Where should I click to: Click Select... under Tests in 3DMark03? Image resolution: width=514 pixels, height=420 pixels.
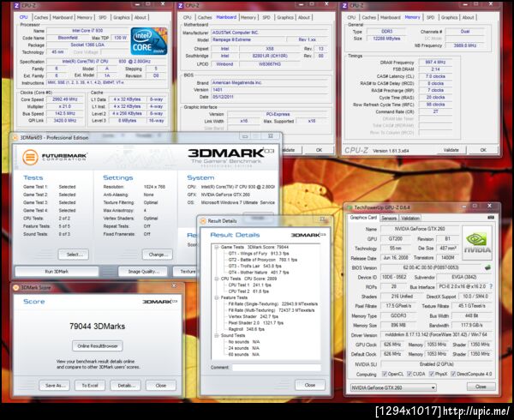click(x=74, y=255)
